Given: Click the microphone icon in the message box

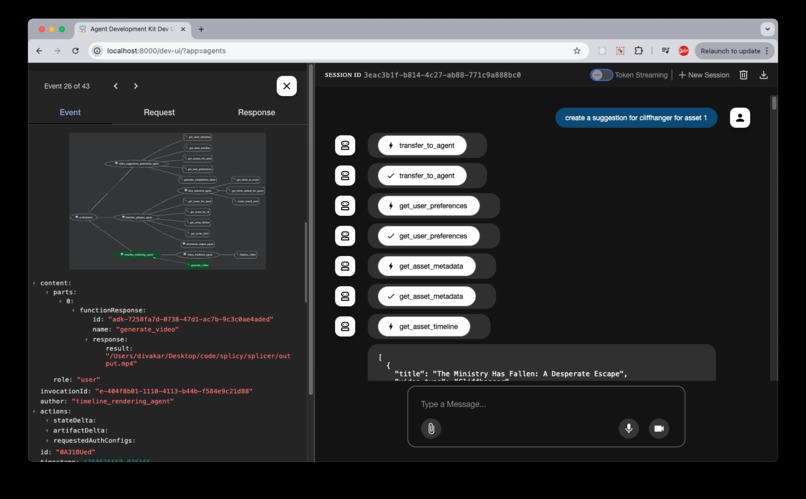Looking at the screenshot, I should [628, 428].
